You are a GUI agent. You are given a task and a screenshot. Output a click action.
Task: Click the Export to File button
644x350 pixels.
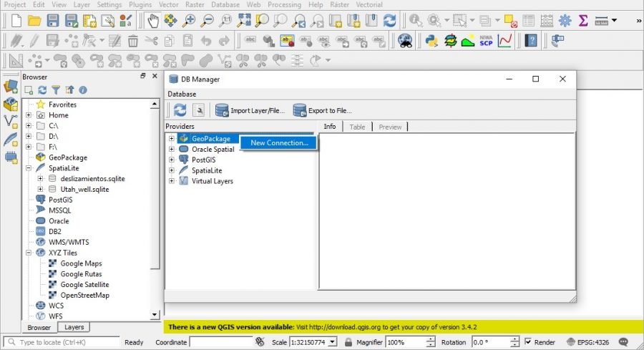(x=322, y=110)
